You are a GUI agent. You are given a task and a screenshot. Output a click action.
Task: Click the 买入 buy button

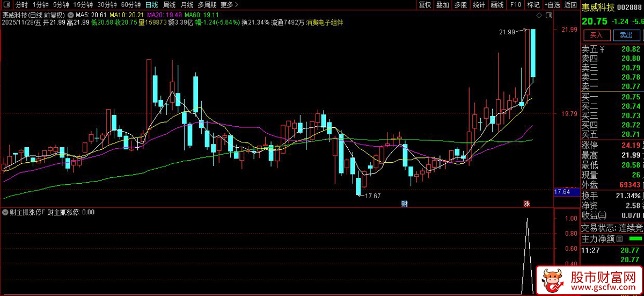pos(596,35)
